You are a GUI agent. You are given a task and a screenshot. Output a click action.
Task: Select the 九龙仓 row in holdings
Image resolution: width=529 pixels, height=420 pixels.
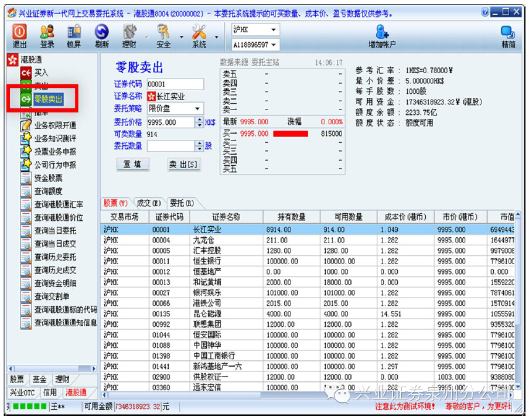307,240
